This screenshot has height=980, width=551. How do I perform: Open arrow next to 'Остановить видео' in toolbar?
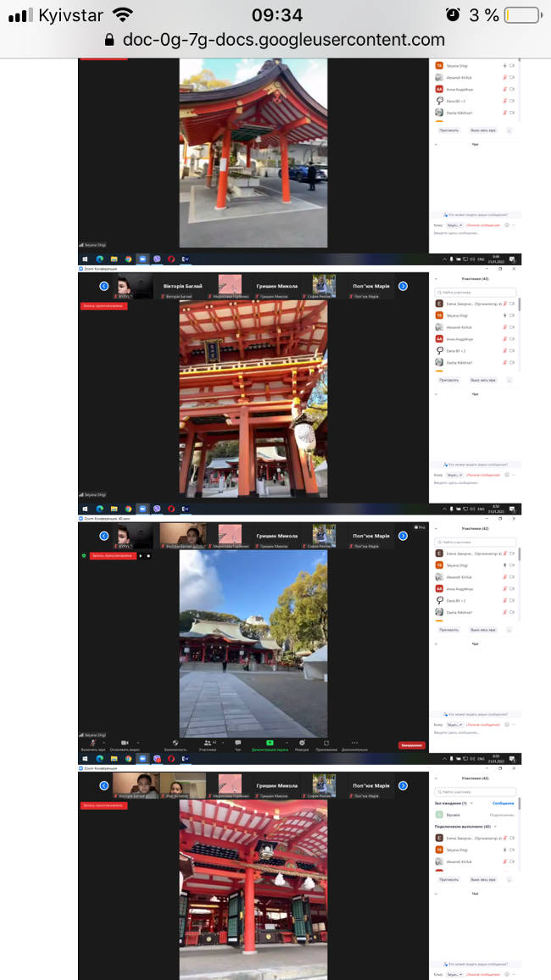click(138, 742)
